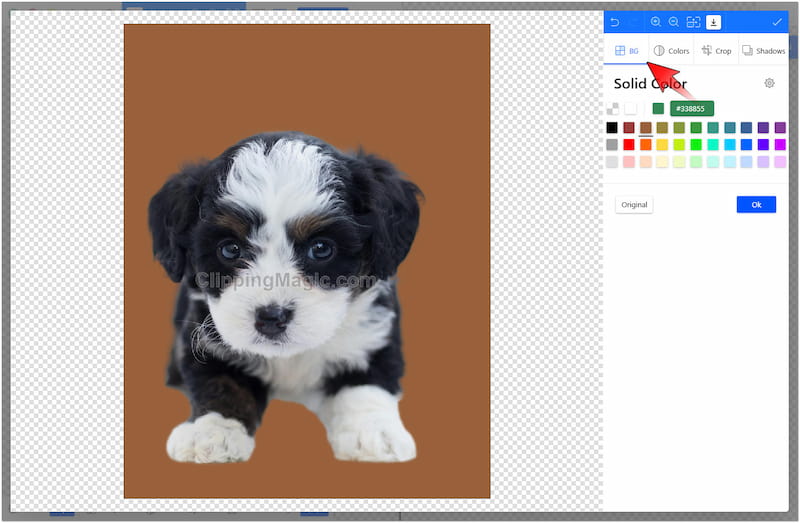Select the black color swatch
The image size is (800, 523).
coord(612,128)
